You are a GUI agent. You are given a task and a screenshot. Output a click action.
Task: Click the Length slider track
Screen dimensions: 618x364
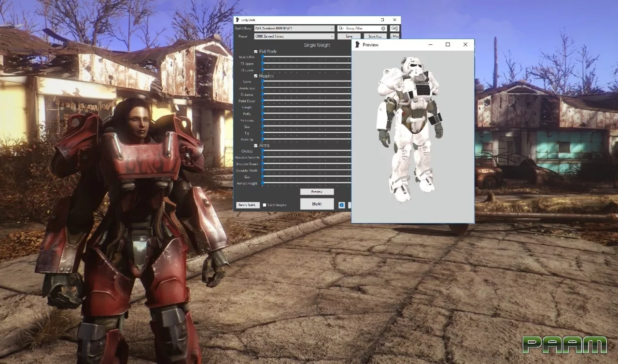pos(307,108)
